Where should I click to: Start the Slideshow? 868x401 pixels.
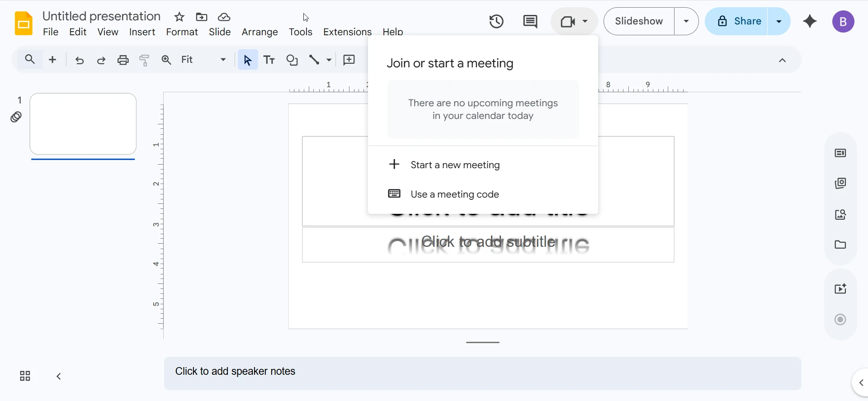(639, 21)
